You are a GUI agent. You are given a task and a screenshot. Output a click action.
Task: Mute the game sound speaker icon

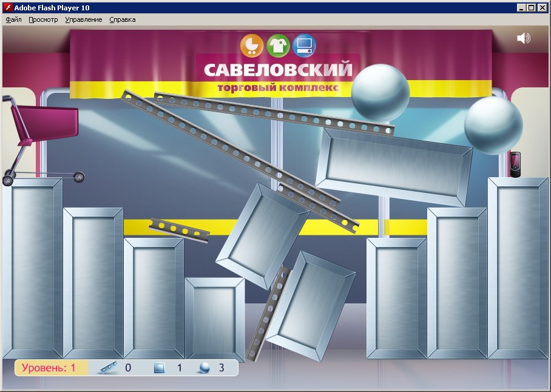click(x=523, y=38)
